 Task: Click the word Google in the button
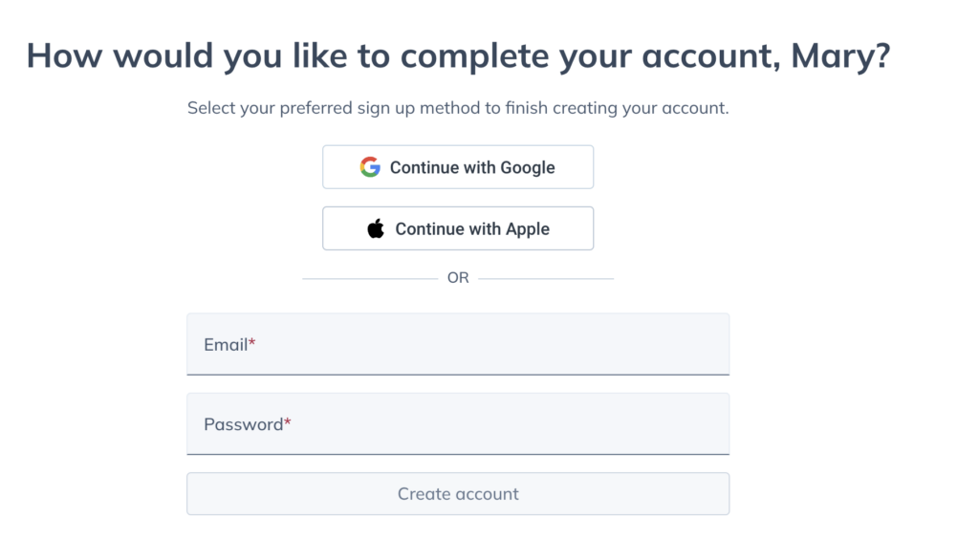[x=528, y=167]
